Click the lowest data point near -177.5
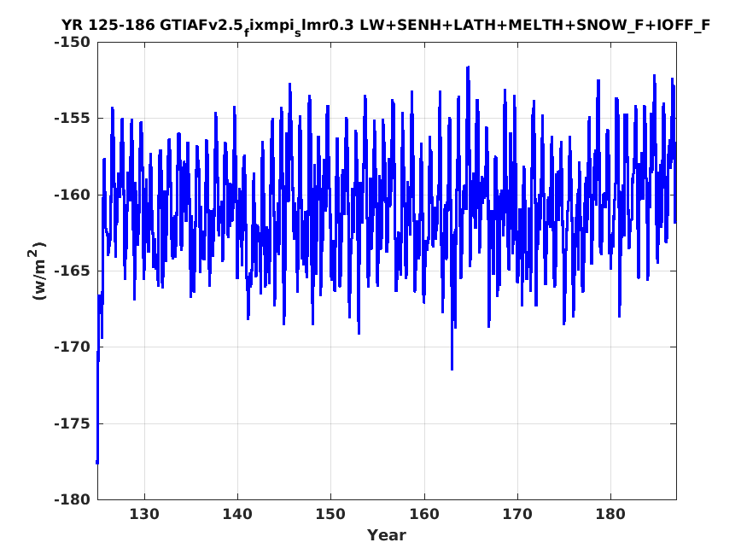Image resolution: width=747 pixels, height=560 pixels. [97, 462]
